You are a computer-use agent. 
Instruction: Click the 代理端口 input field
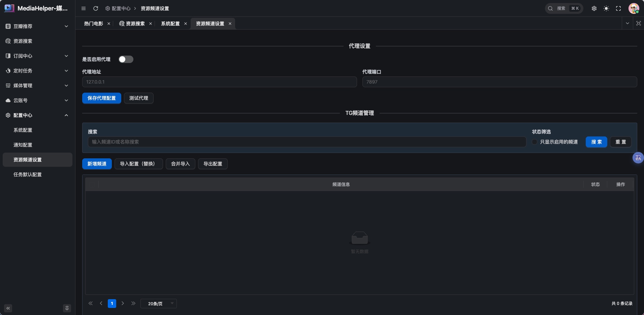coord(500,82)
